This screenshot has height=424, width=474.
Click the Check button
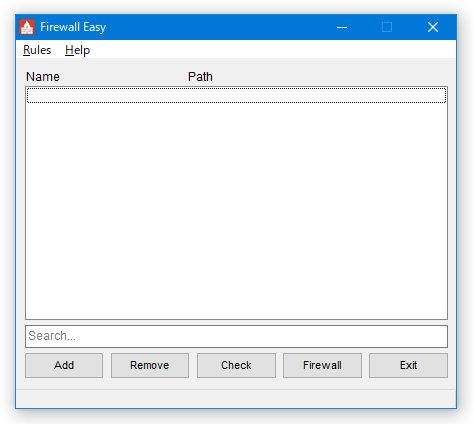pyautogui.click(x=236, y=365)
